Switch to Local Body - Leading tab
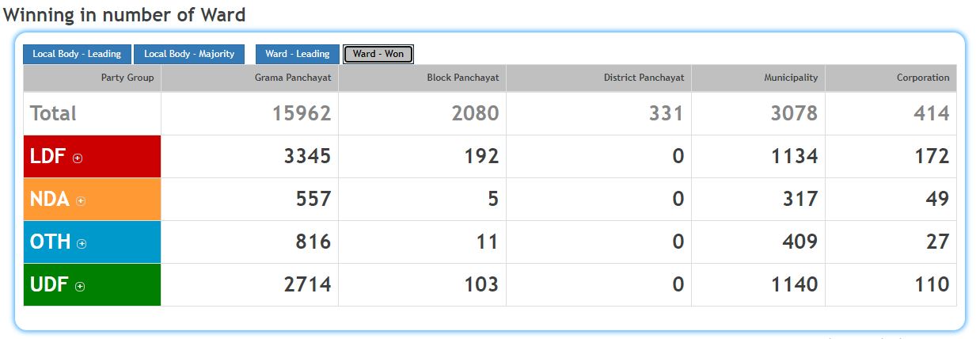Viewport: 980px width, 339px height. (77, 54)
